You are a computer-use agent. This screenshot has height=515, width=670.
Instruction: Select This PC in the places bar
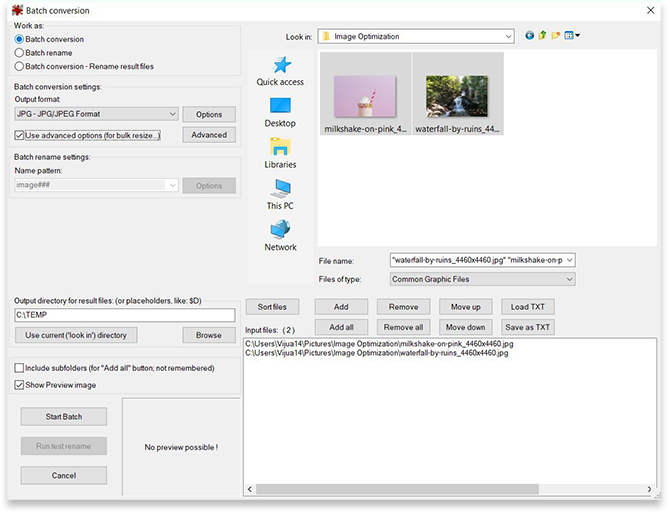click(x=280, y=194)
